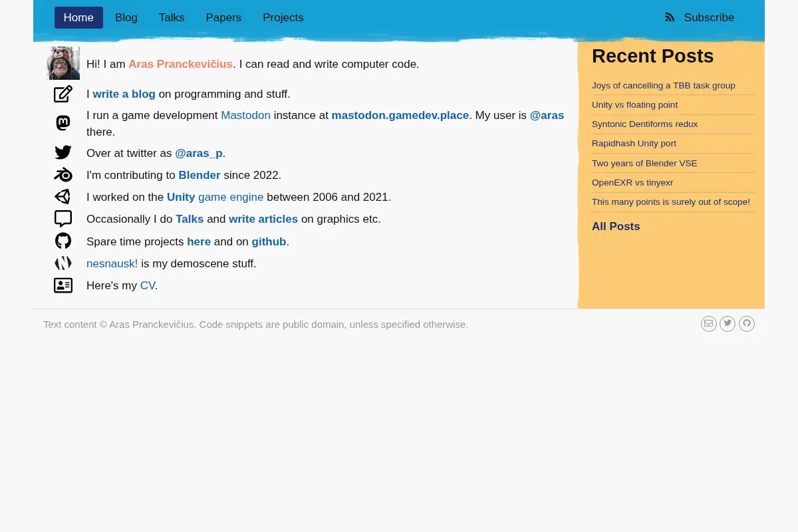Follow the 'write articles' link
This screenshot has width=798, height=532.
[263, 219]
